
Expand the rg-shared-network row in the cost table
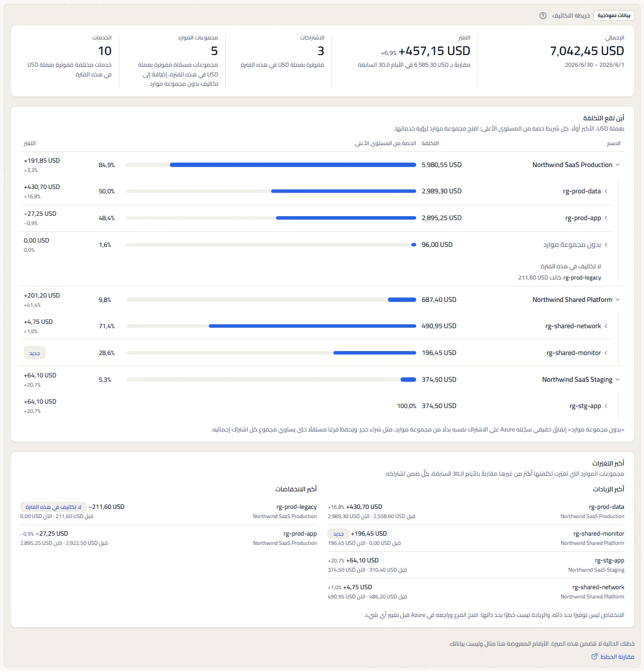pyautogui.click(x=606, y=326)
